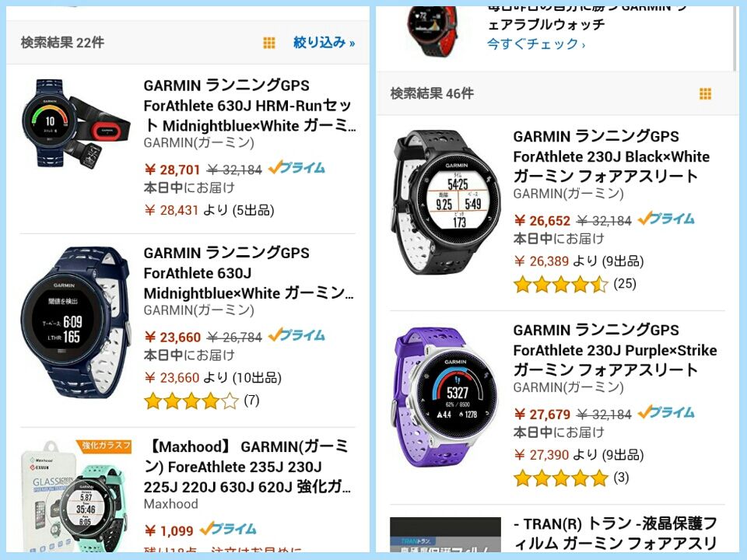Switch to grid view in right results
This screenshot has width=747, height=560.
tap(705, 94)
